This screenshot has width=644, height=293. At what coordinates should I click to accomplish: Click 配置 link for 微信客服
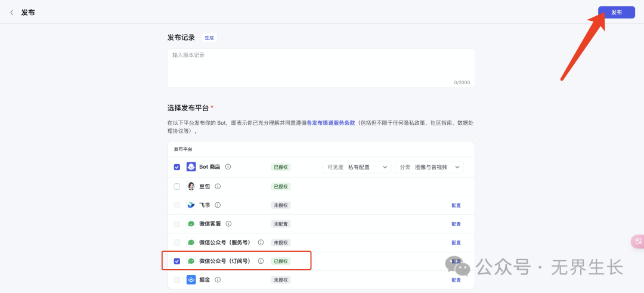456,224
